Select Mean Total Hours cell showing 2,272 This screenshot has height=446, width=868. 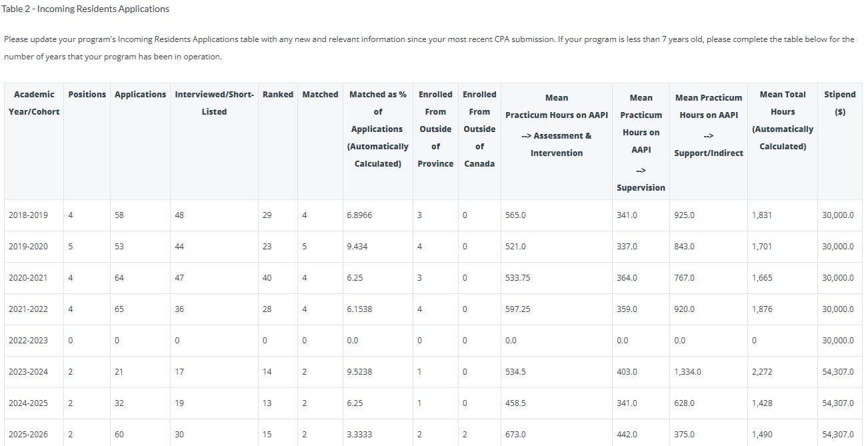(x=762, y=372)
